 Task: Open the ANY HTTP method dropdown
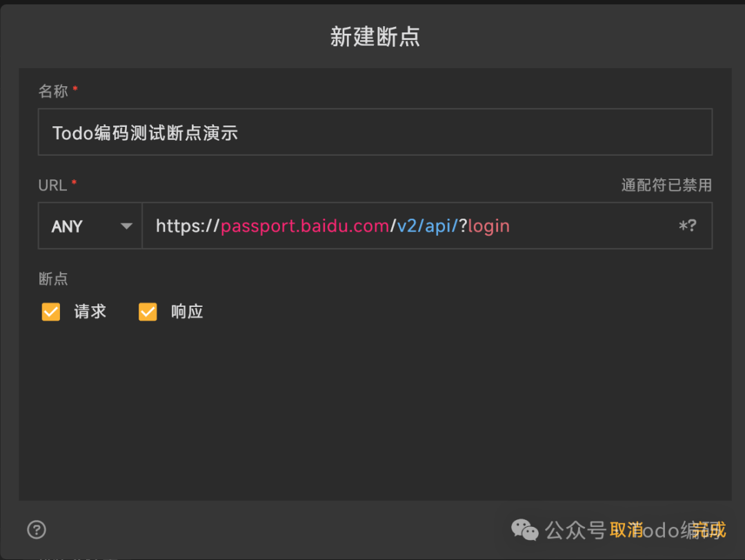[90, 226]
